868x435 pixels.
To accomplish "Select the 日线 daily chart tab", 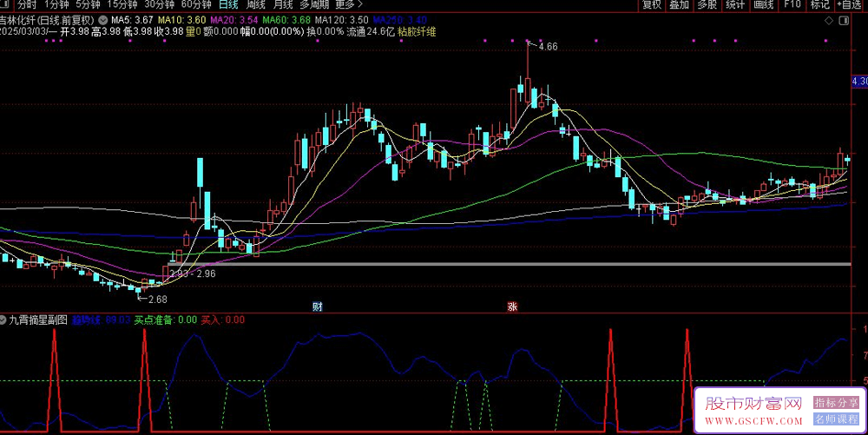I will click(x=228, y=4).
